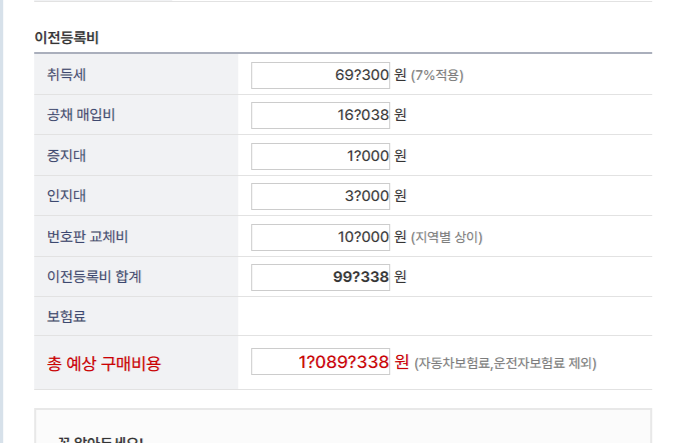
Task: Select the 번호판 교체비 input field
Action: pyautogui.click(x=320, y=237)
